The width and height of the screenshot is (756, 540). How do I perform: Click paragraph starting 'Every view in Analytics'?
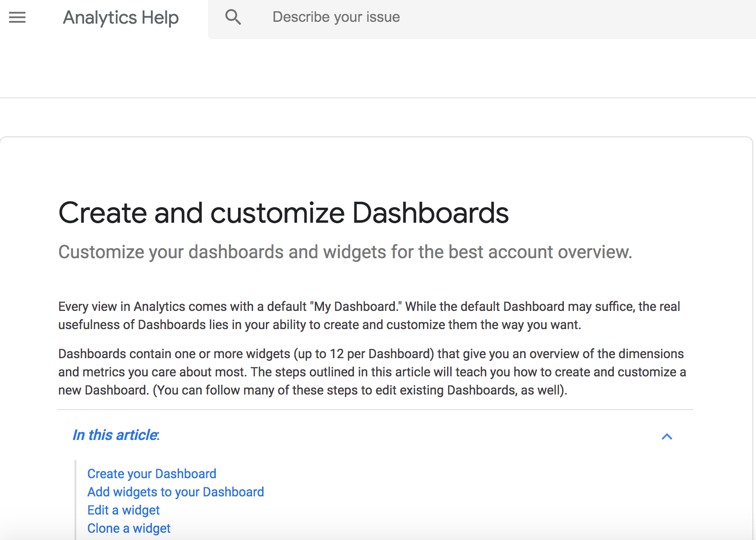[369, 315]
